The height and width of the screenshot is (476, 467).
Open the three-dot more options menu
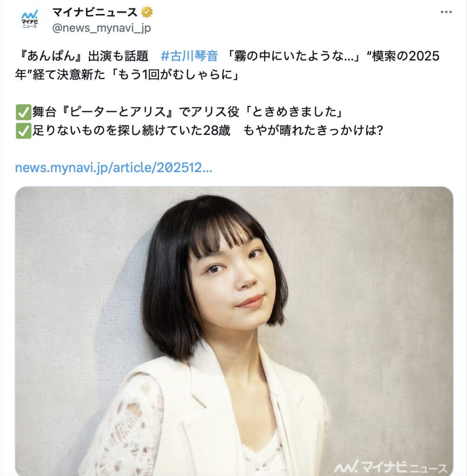[x=446, y=12]
